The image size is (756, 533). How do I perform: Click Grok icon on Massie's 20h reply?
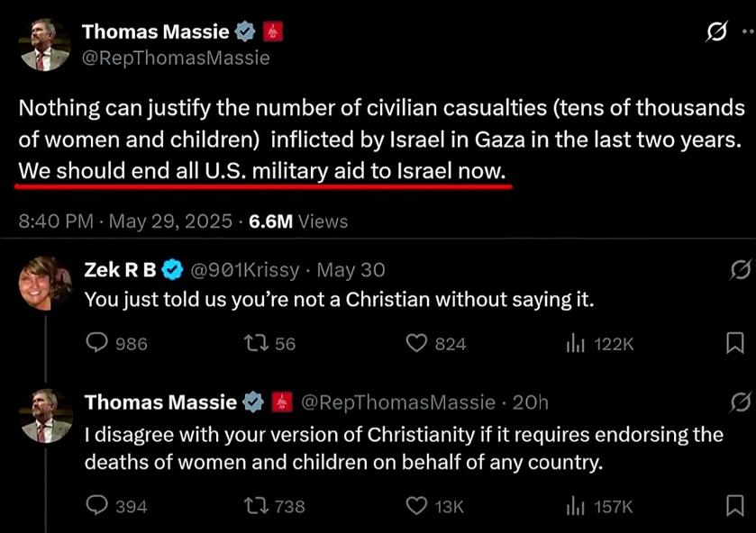740,402
